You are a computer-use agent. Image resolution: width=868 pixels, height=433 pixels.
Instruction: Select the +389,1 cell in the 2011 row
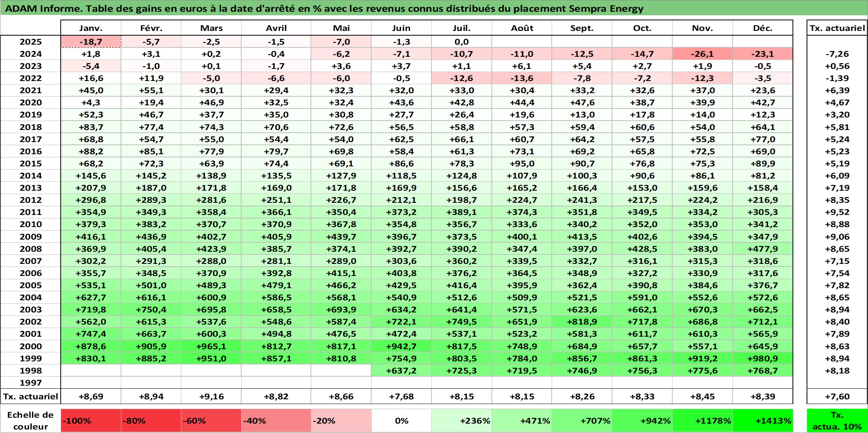pyautogui.click(x=462, y=212)
